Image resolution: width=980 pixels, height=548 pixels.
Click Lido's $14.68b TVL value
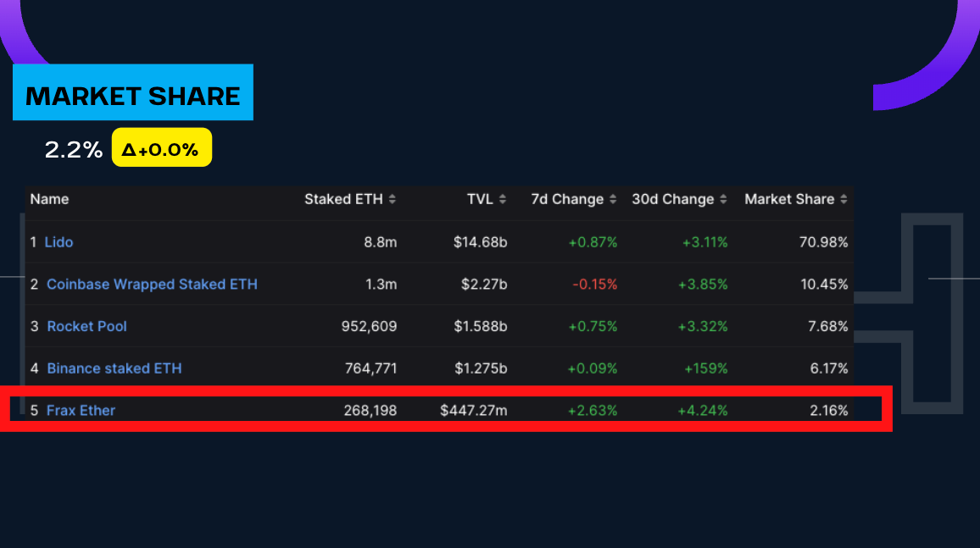480,242
